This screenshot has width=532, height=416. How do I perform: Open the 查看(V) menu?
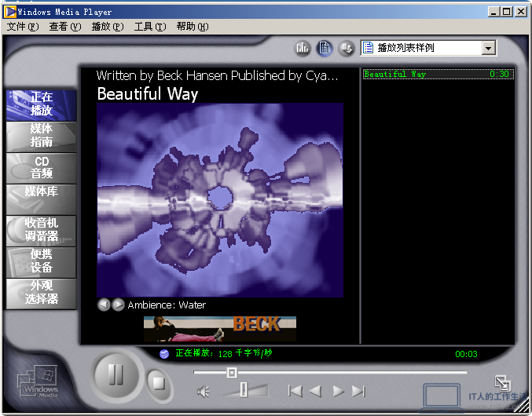pos(65,27)
